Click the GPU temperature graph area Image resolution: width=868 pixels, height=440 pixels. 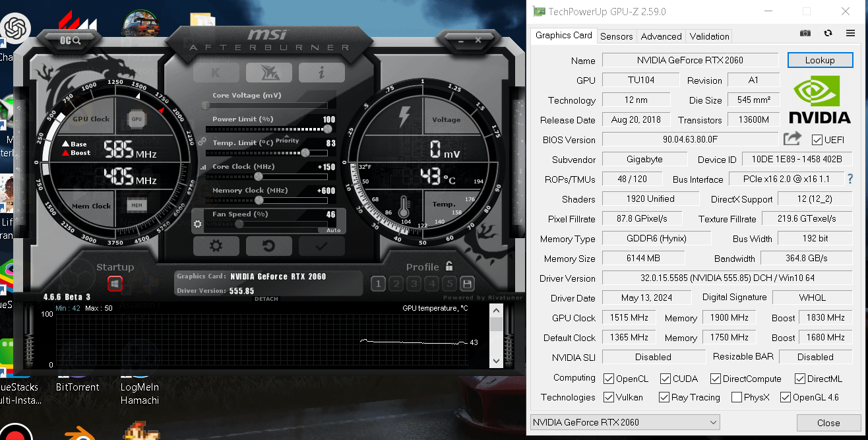pos(262,339)
